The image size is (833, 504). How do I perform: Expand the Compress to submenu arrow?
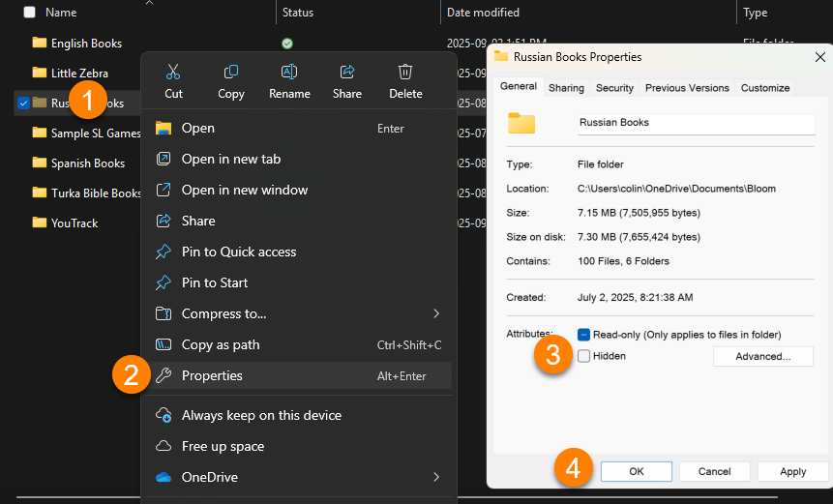point(436,313)
